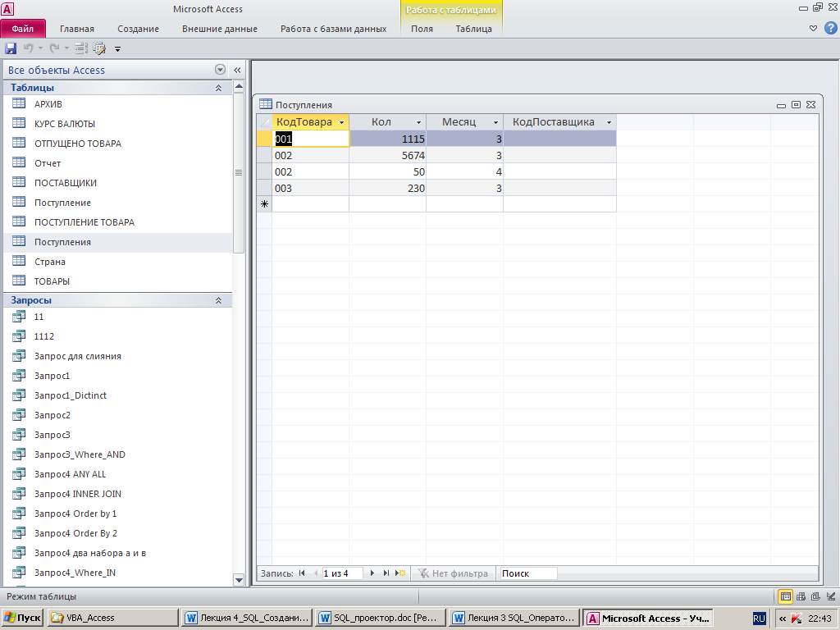Click the Запрос4 INNER JOIN query icon

click(x=19, y=493)
